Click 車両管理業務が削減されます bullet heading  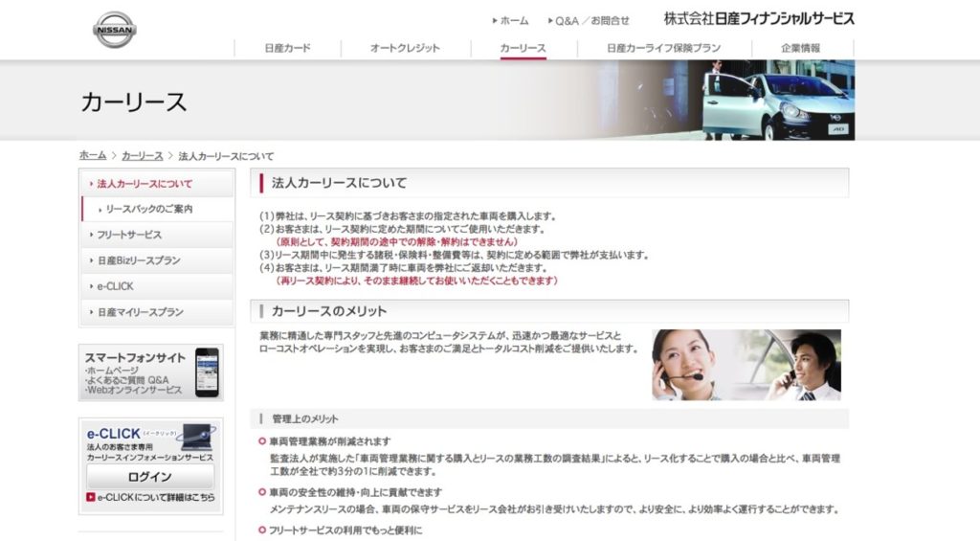pos(329,441)
